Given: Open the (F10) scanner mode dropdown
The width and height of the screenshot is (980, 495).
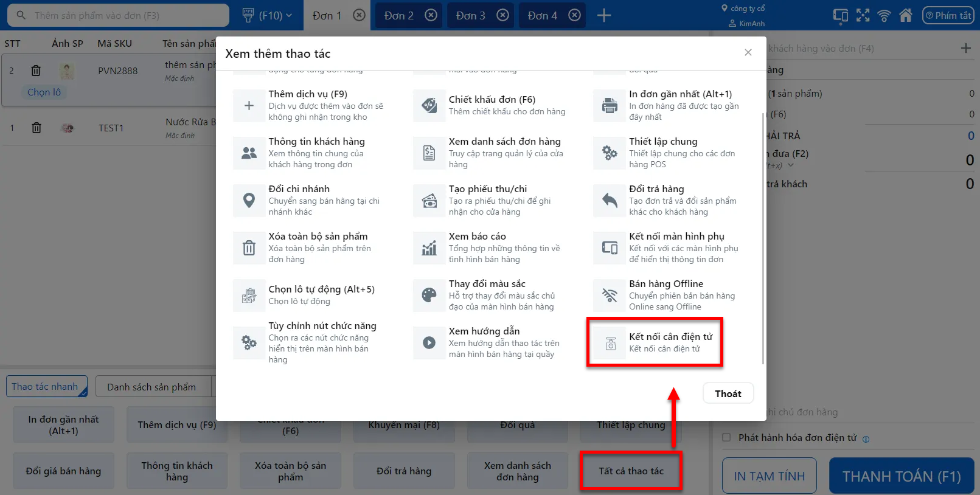Looking at the screenshot, I should pos(267,15).
